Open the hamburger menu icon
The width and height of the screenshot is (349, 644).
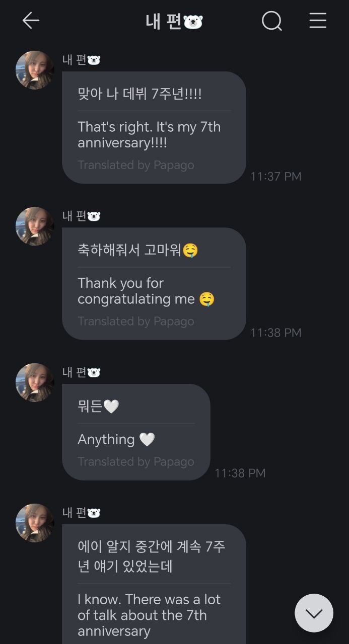click(x=318, y=21)
